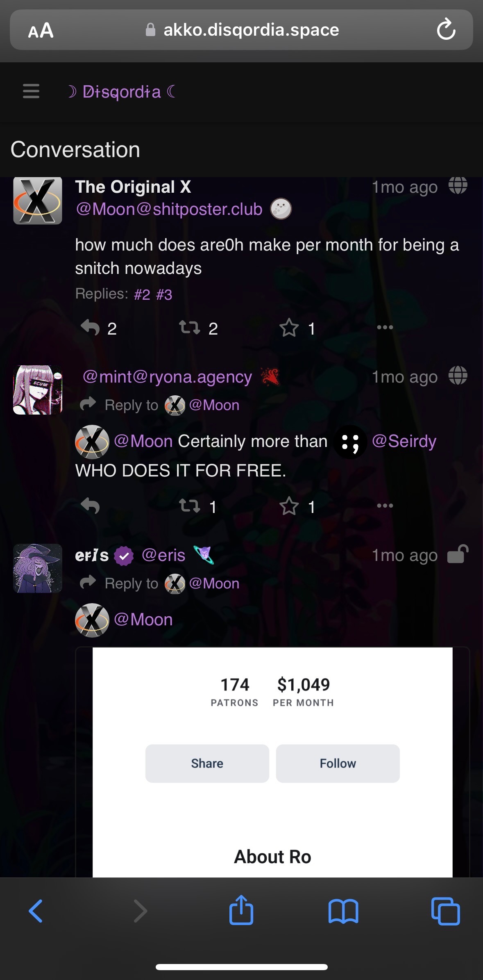Open the hamburger navigation menu
Viewport: 483px width, 980px height.
[x=31, y=91]
